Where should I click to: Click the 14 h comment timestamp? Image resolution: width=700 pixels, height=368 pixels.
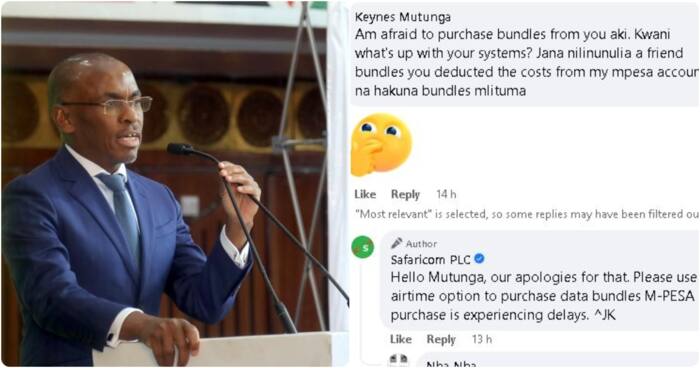(x=446, y=194)
